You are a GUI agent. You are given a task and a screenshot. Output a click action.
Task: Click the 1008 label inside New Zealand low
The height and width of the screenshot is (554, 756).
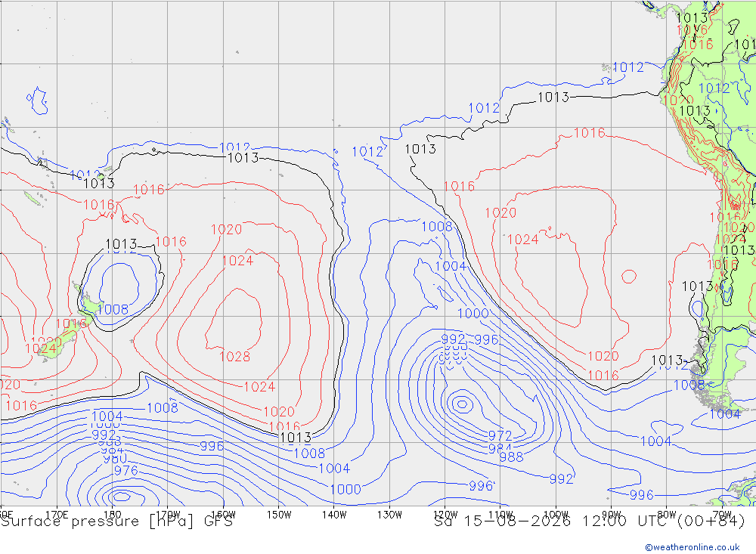click(x=113, y=310)
